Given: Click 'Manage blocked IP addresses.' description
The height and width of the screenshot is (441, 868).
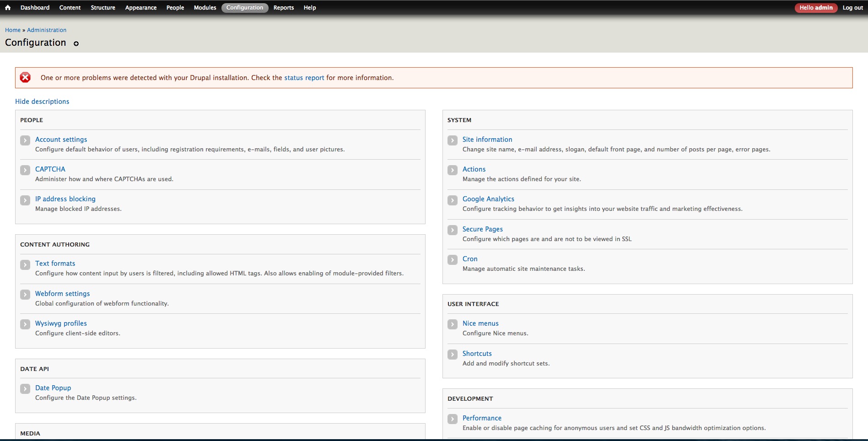Looking at the screenshot, I should pos(78,209).
